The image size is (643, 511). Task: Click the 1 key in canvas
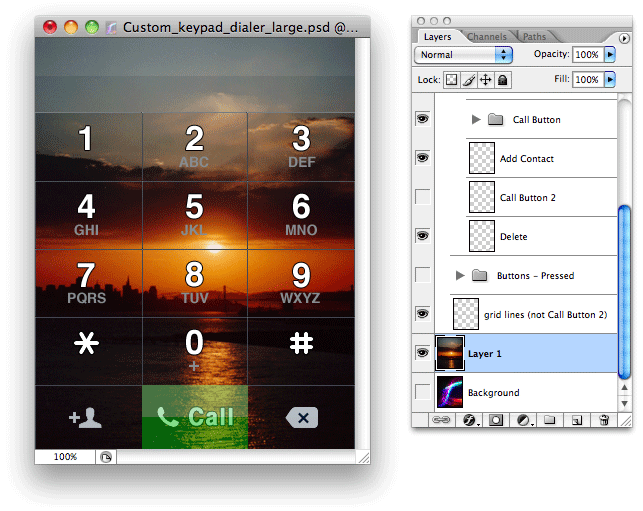pos(89,146)
